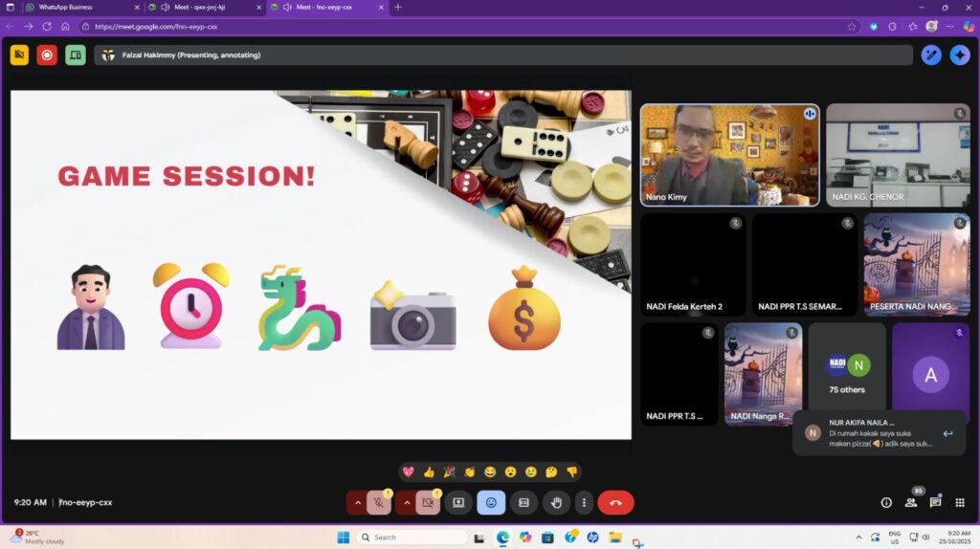Screen dimensions: 980x549
Task: Open the '75 others' participants tile
Action: click(x=847, y=373)
